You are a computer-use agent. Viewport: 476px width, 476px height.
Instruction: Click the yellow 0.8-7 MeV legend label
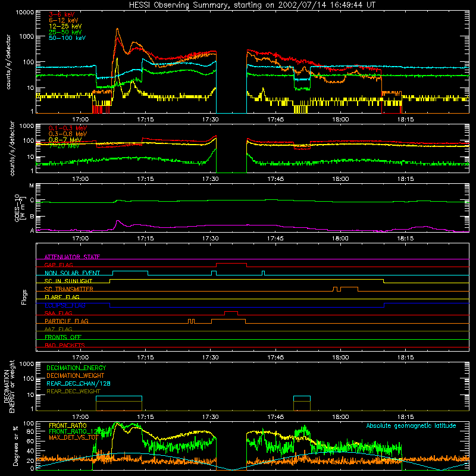(65, 140)
